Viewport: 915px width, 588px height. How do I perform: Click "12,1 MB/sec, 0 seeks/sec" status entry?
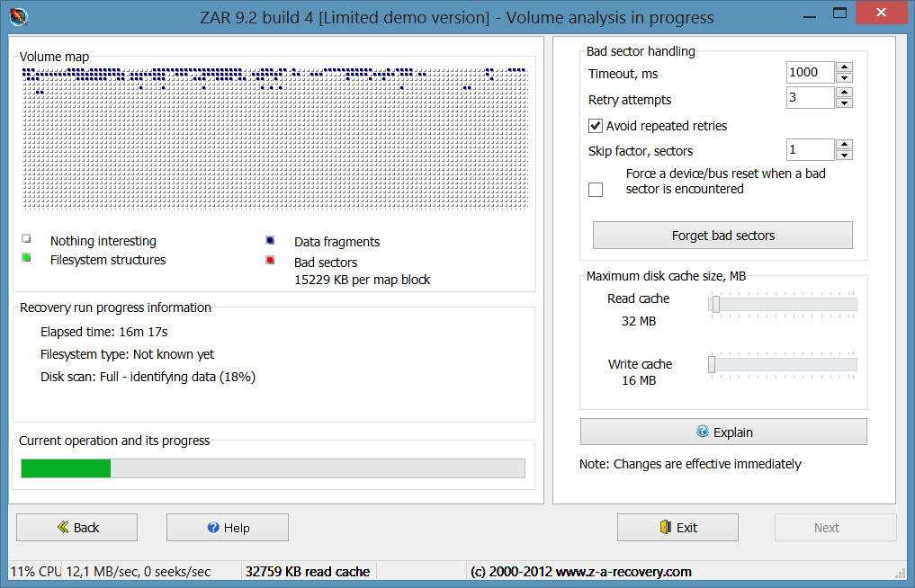139,572
